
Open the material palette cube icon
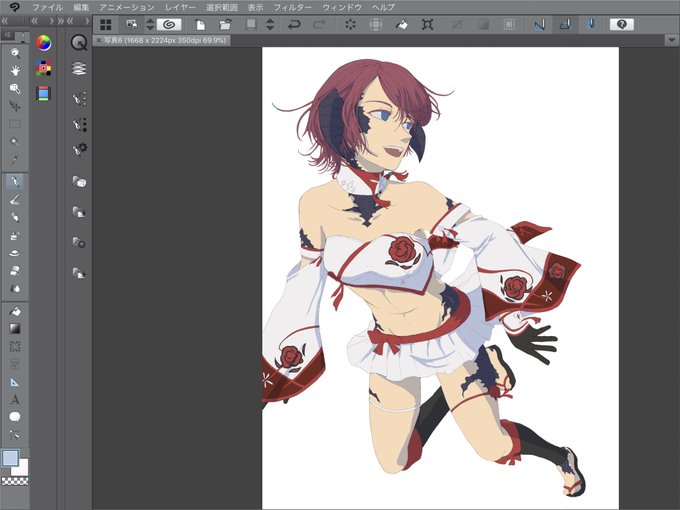pyautogui.click(x=79, y=182)
